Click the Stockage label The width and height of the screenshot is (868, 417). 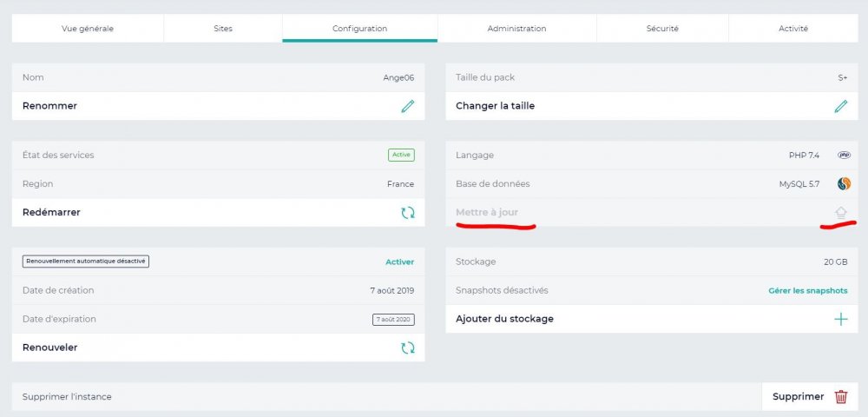(476, 261)
